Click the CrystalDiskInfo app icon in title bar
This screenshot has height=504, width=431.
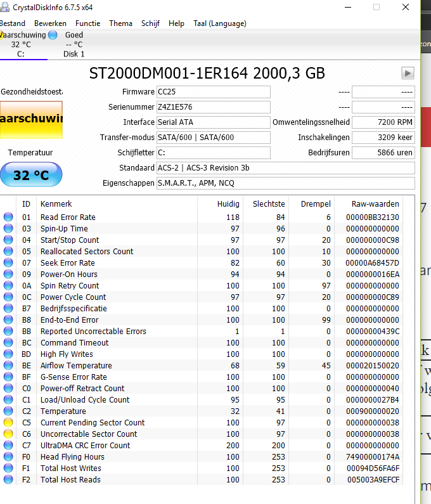tap(4, 7)
